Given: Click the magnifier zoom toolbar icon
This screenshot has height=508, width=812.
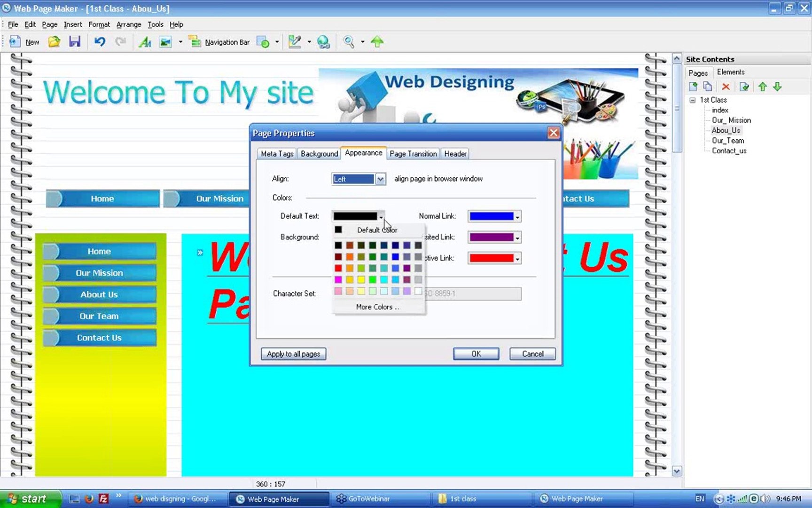Looking at the screenshot, I should tap(349, 42).
